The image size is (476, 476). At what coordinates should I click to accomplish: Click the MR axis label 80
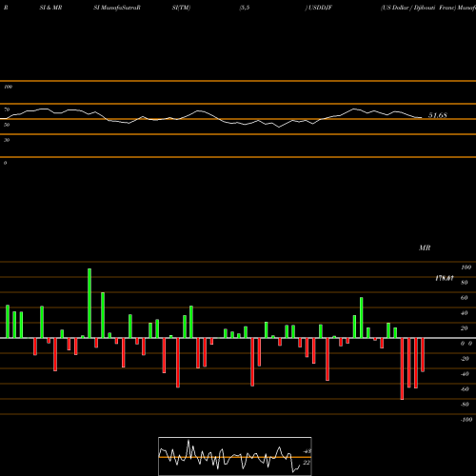pos(465,283)
